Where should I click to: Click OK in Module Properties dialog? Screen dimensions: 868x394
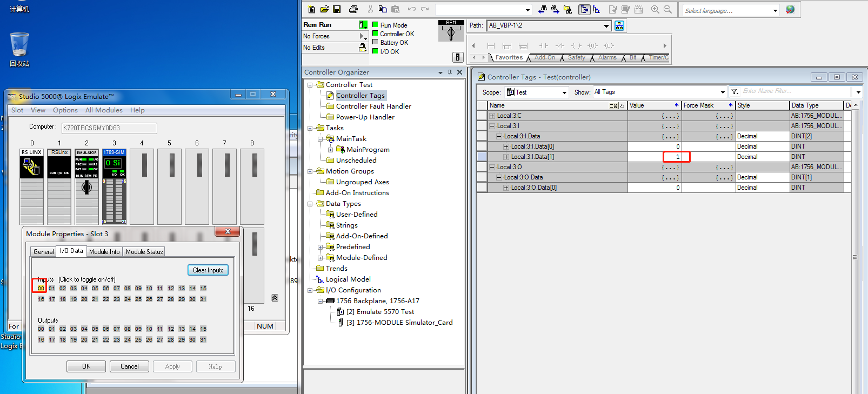pyautogui.click(x=86, y=366)
